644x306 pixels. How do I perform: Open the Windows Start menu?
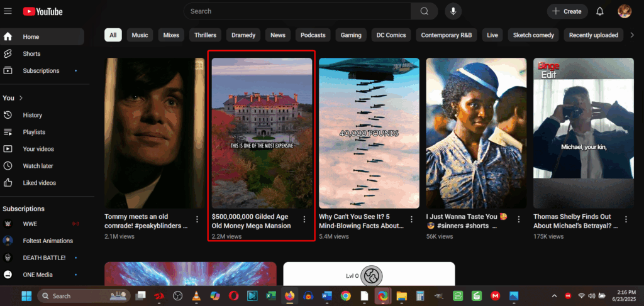pos(26,296)
